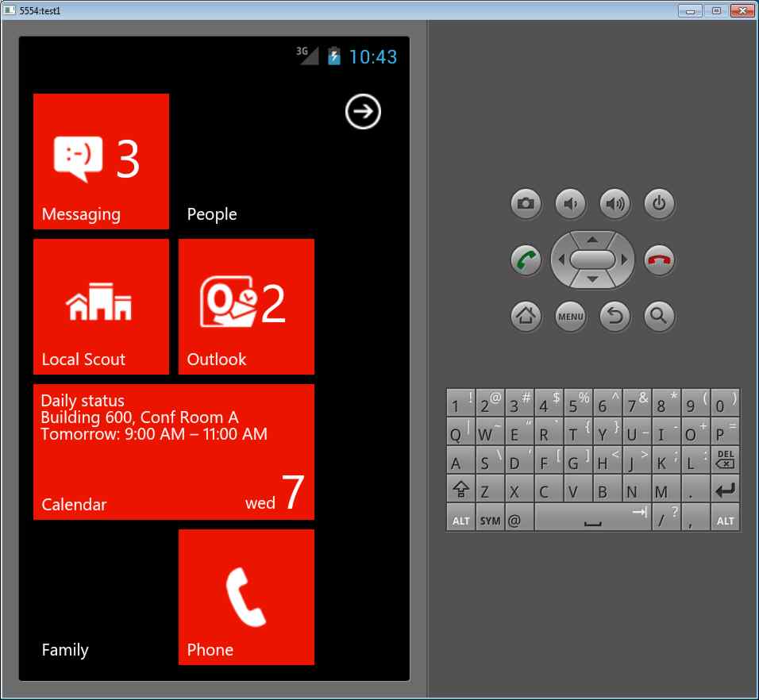Click the Q key
The image size is (759, 700).
pos(460,430)
